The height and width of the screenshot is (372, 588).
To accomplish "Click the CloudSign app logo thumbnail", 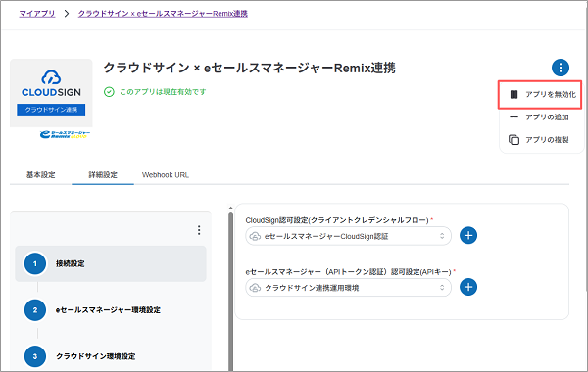I will tap(51, 93).
